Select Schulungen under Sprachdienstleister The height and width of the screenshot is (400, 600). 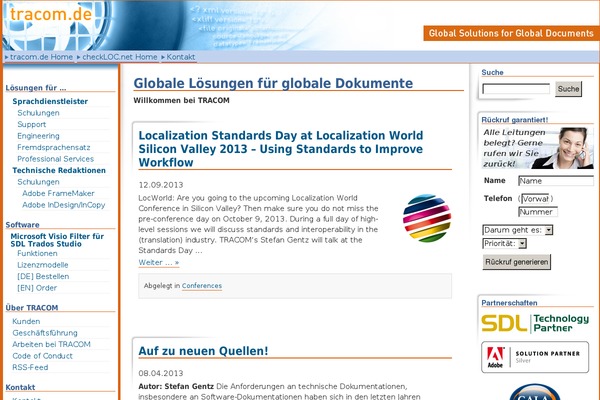(38, 113)
